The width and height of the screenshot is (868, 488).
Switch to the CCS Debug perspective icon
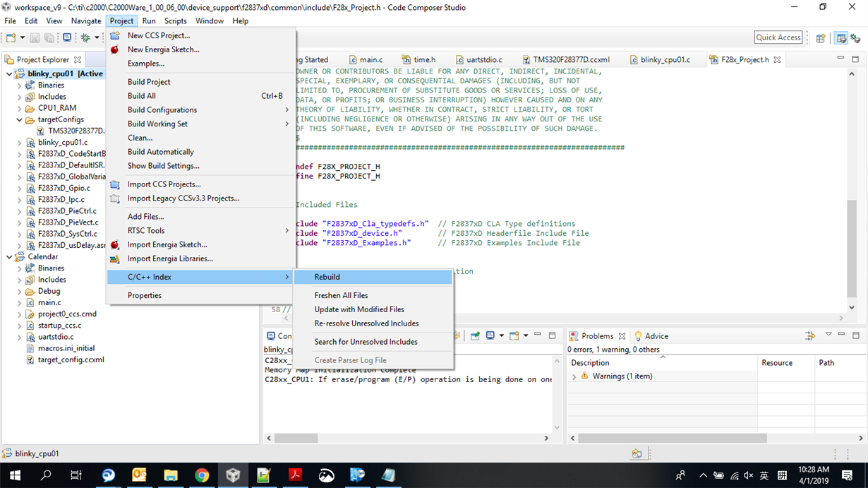point(857,38)
